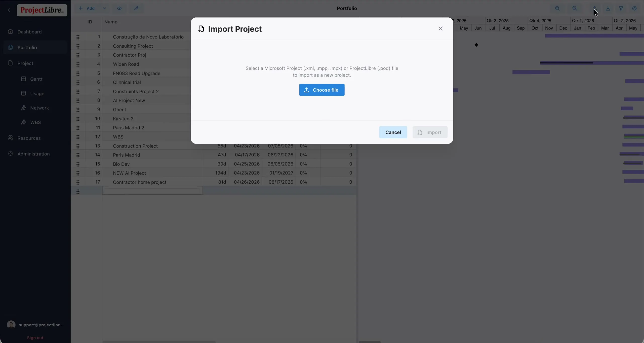Image resolution: width=644 pixels, height=343 pixels.
Task: Open the toolbar settings gear
Action: [x=634, y=8]
